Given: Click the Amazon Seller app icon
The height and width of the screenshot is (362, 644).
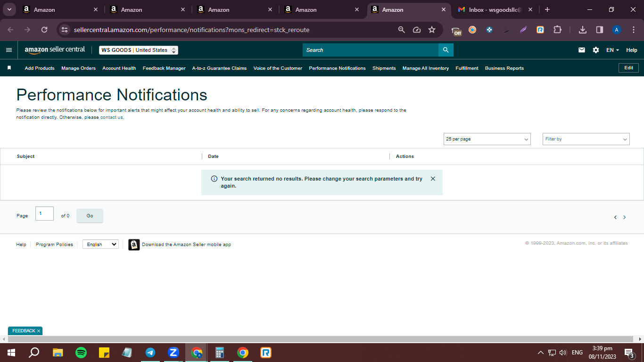Looking at the screenshot, I should coord(134,245).
